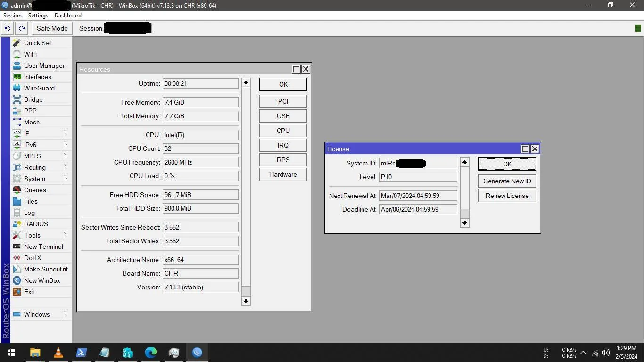This screenshot has height=362, width=644.
Task: Click the License window up scroll arrow
Action: [x=464, y=162]
